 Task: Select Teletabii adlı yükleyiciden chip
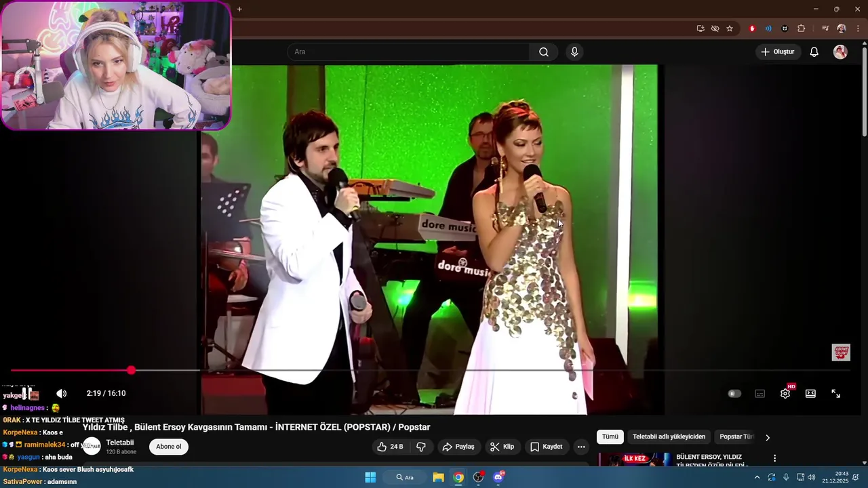[669, 437]
